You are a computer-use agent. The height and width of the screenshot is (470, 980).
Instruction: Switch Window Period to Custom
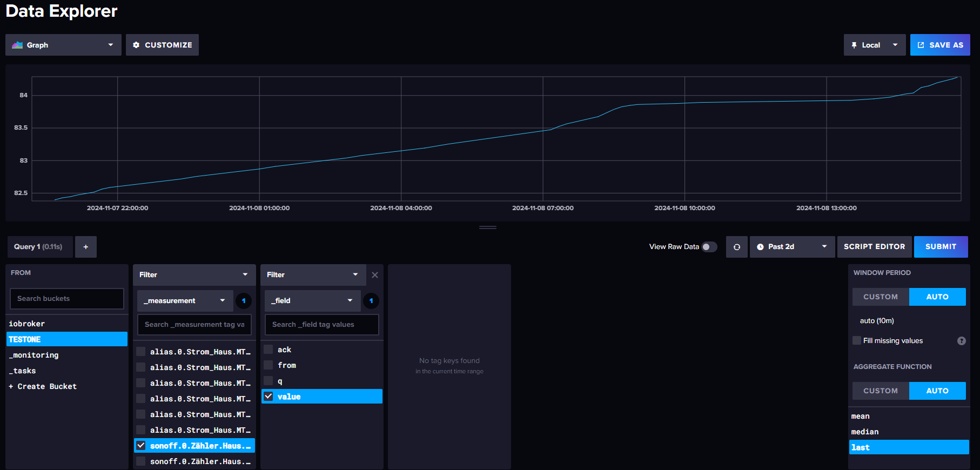pos(881,297)
